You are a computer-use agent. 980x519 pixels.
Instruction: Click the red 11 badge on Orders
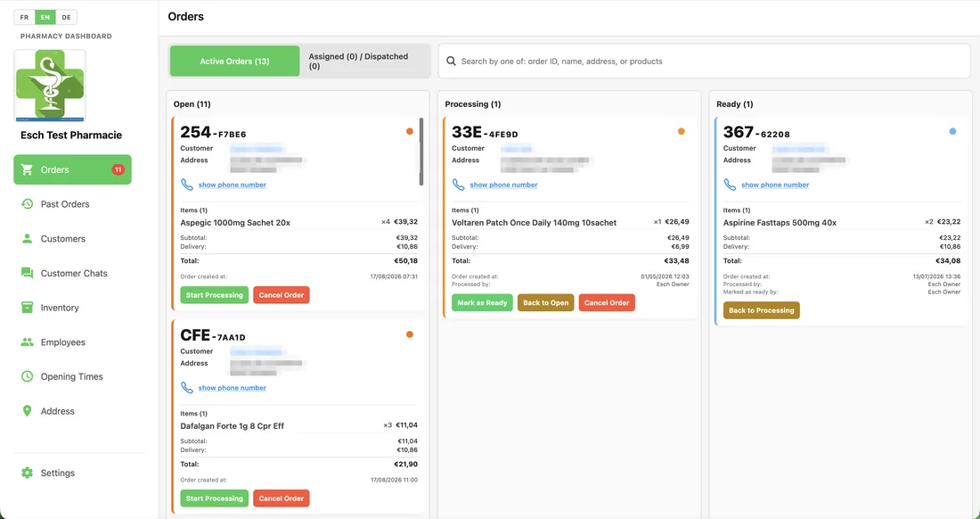(x=118, y=169)
